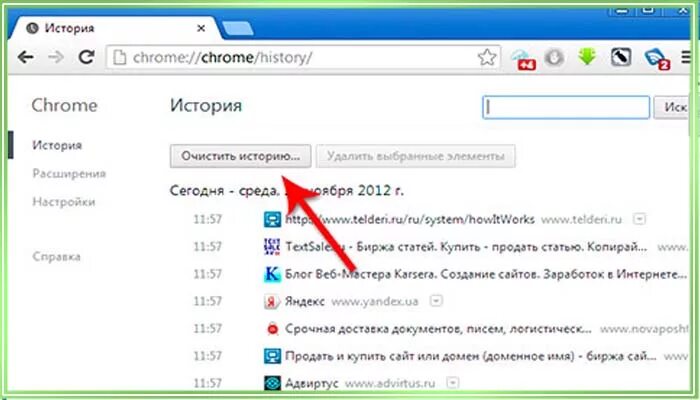
Task: Click the www.yandex.ua domain text
Action: pyautogui.click(x=375, y=302)
